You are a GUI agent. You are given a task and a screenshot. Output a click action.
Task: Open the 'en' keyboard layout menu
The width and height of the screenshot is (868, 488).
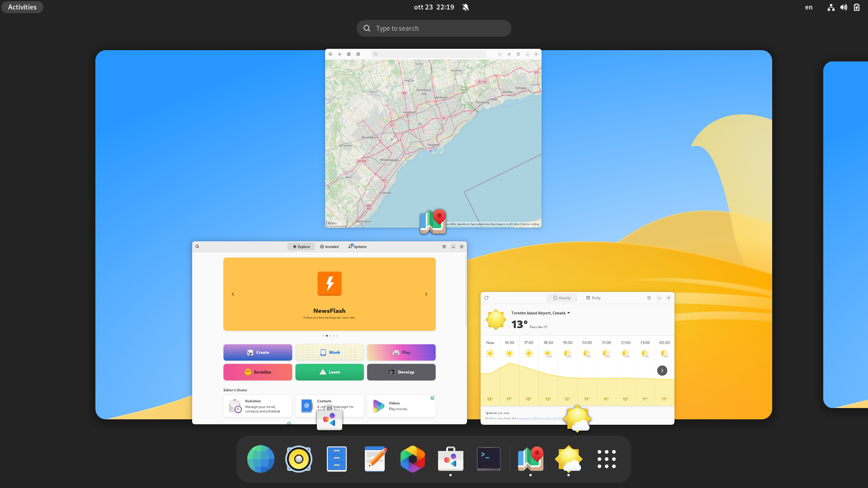[x=809, y=7]
